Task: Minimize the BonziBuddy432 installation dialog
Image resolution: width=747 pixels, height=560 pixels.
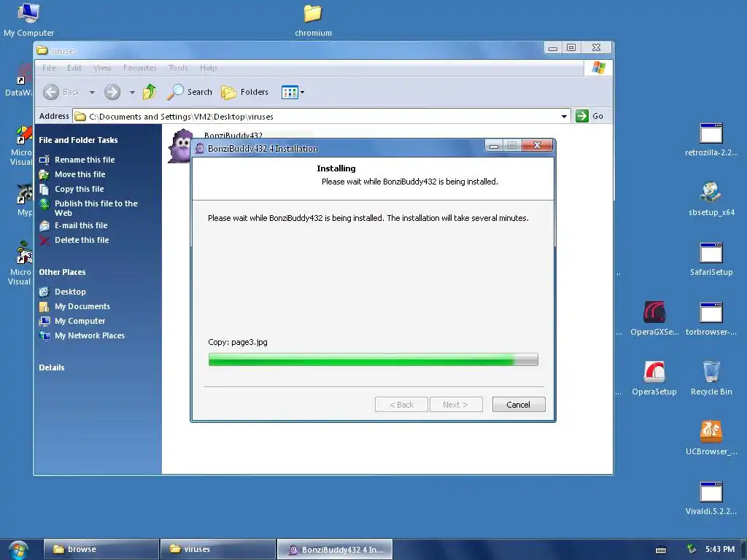Action: point(494,146)
